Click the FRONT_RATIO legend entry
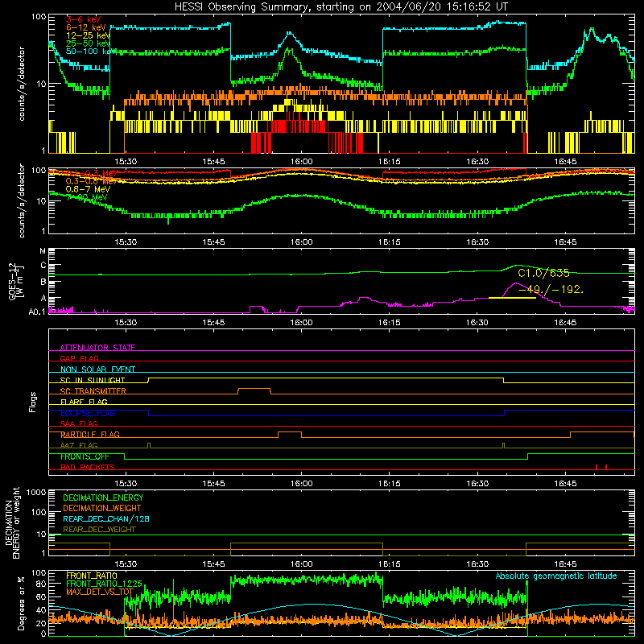 [x=92, y=576]
